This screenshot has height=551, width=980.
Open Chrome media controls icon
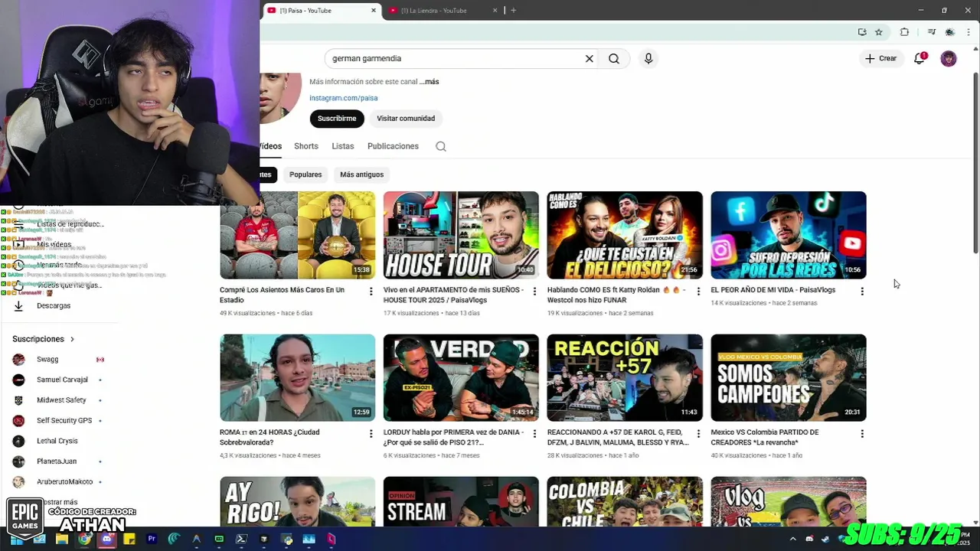coord(931,32)
